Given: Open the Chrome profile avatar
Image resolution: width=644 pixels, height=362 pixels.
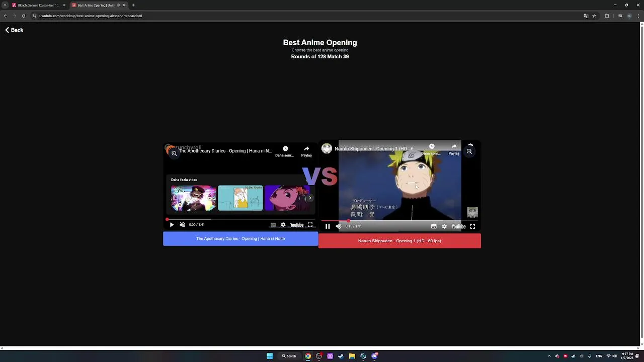Looking at the screenshot, I should (629, 16).
